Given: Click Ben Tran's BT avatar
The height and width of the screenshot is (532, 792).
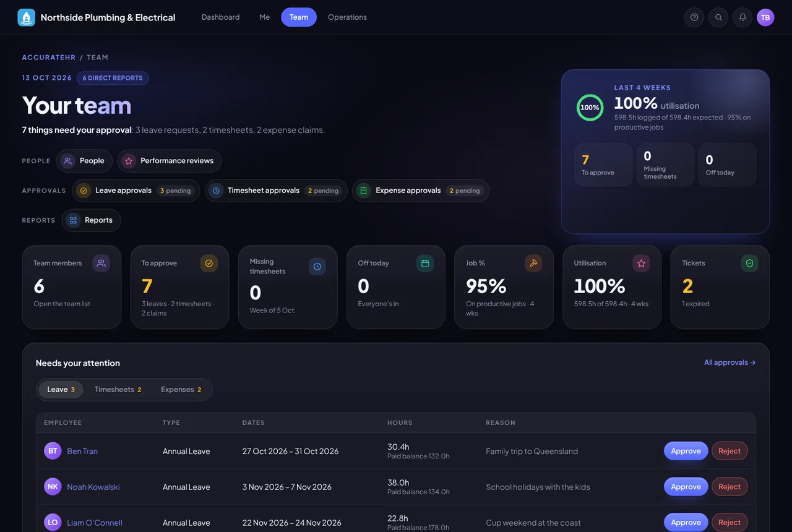Looking at the screenshot, I should click(53, 451).
